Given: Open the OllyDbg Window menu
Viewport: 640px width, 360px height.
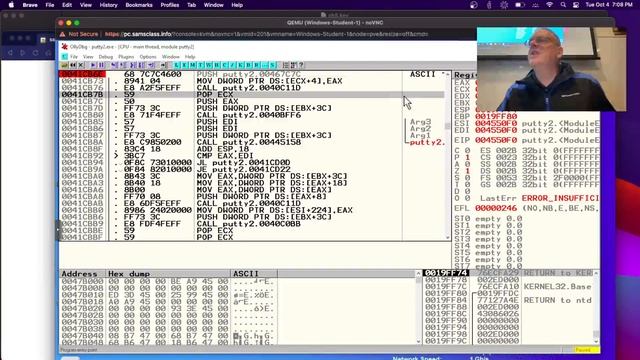Looking at the screenshot, I should (x=171, y=57).
